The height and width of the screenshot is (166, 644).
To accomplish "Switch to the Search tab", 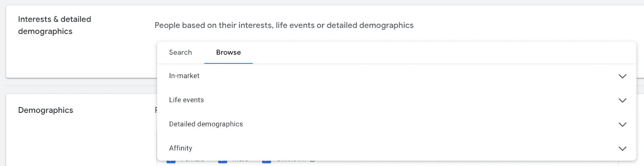I will coord(180,52).
